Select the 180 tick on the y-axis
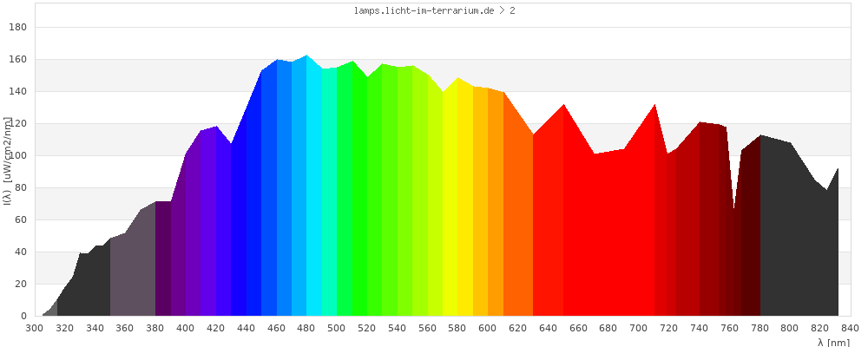 18,27
